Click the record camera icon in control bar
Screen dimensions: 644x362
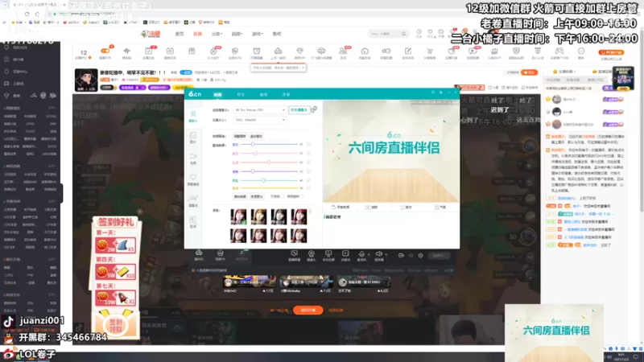click(x=401, y=255)
